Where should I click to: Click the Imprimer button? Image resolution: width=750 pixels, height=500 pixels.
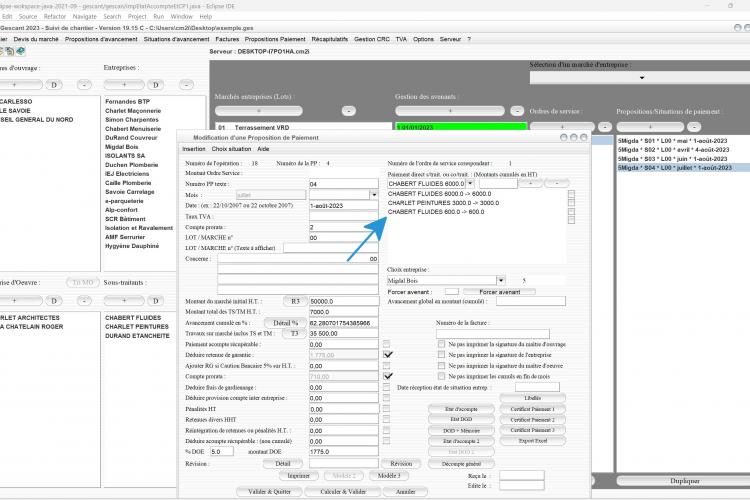click(x=298, y=476)
